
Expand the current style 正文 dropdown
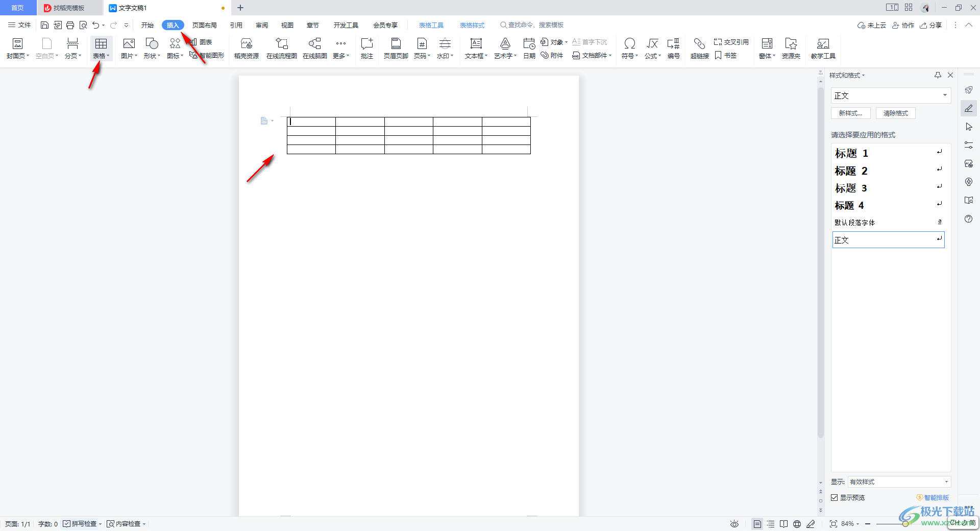click(945, 95)
